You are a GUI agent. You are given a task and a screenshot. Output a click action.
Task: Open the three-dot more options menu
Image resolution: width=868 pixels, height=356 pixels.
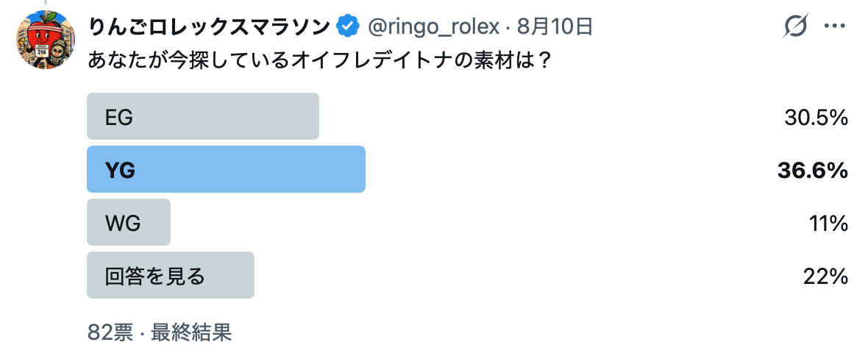coord(834,26)
